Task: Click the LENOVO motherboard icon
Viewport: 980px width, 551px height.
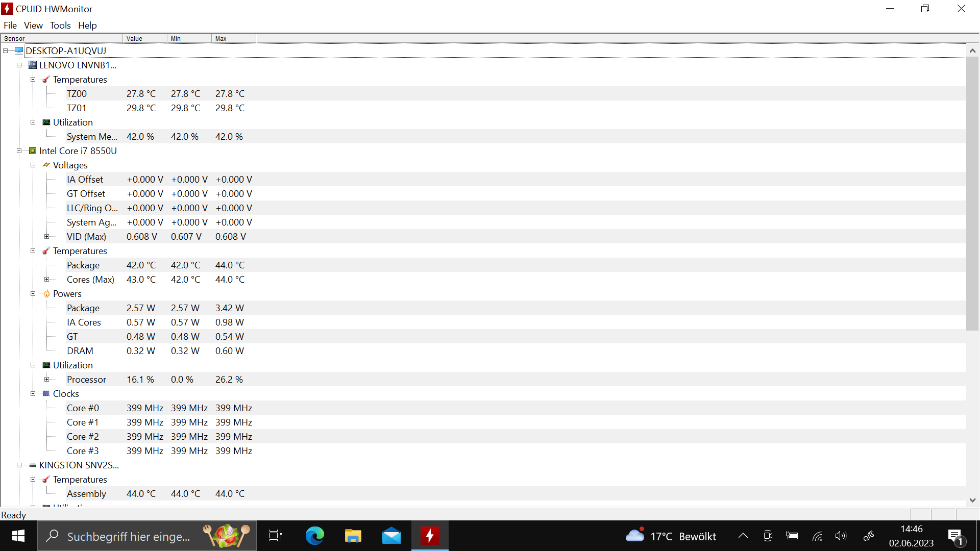Action: [x=33, y=65]
